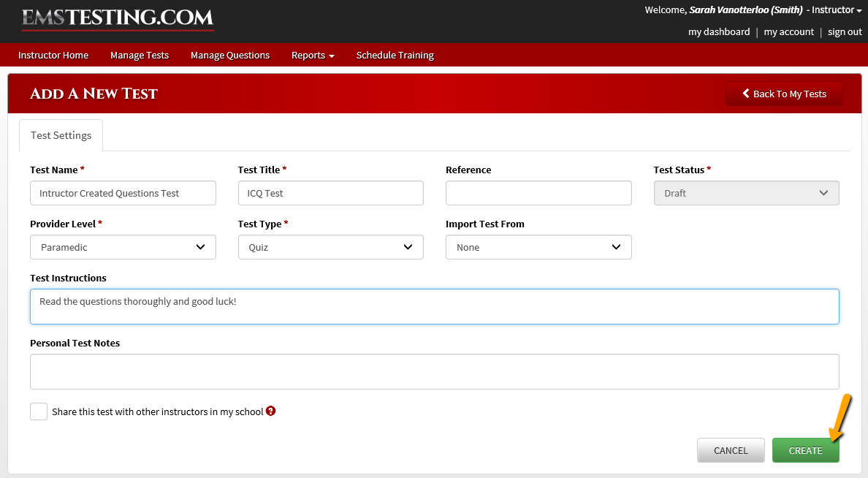The image size is (868, 478).
Task: Open Manage Questions menu item
Action: click(230, 56)
